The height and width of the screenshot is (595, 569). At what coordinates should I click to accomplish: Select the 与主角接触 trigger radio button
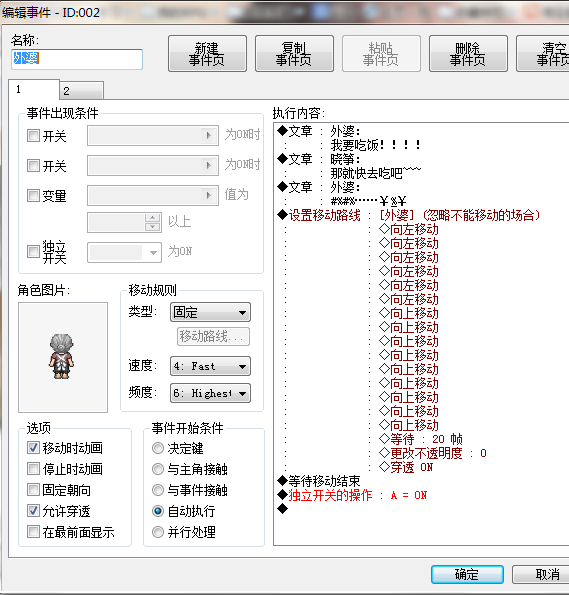coord(158,469)
